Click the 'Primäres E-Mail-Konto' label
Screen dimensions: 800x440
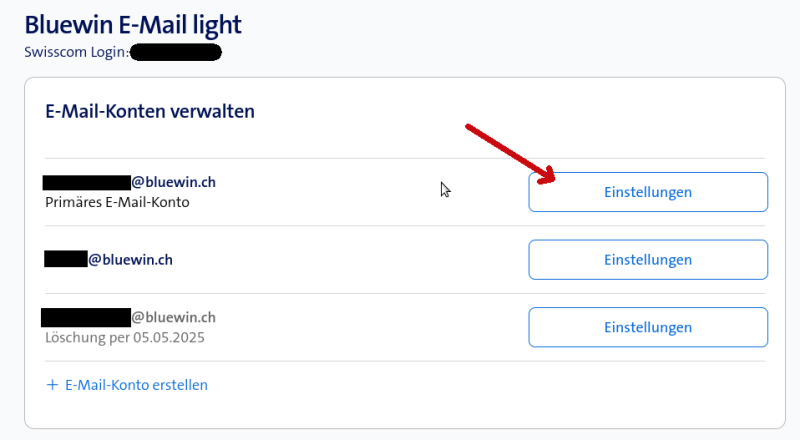point(118,202)
